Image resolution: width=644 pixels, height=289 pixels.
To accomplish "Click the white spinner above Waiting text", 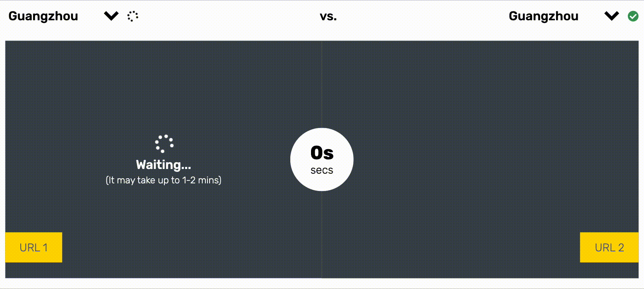I will tap(164, 144).
